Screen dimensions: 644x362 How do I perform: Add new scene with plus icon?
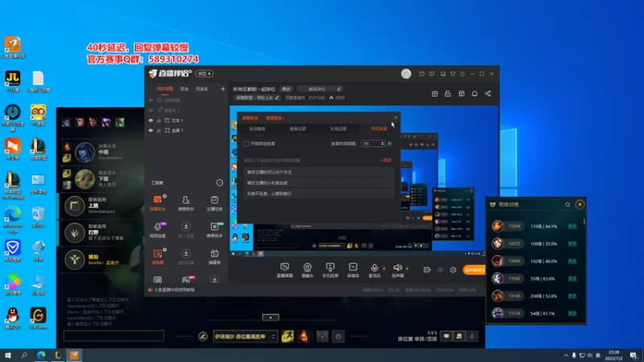(x=223, y=88)
